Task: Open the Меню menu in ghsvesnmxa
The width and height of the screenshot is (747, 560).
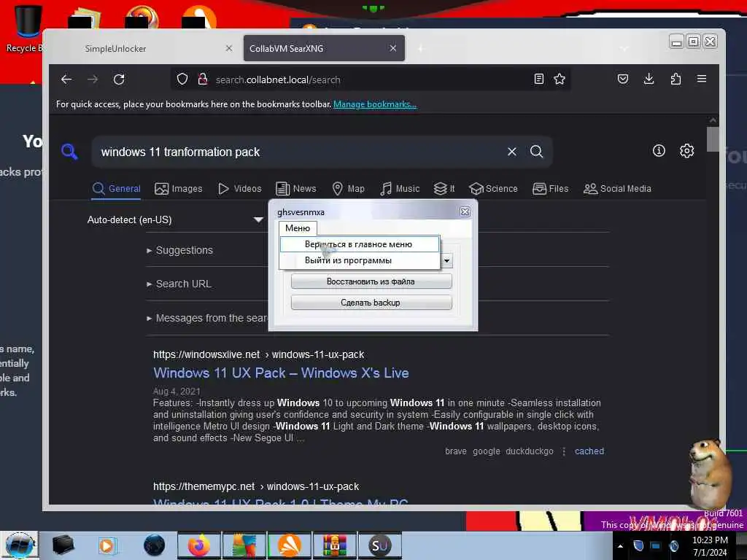Action: (x=298, y=228)
